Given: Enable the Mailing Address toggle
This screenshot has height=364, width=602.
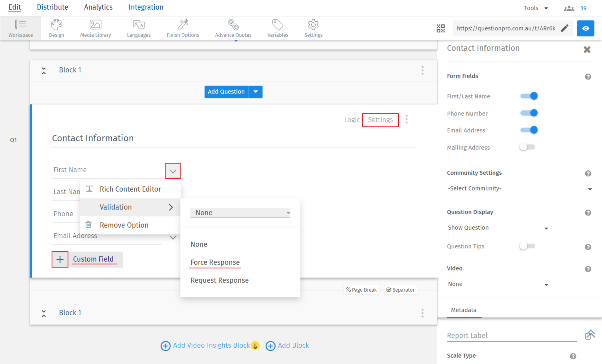Looking at the screenshot, I should point(527,147).
